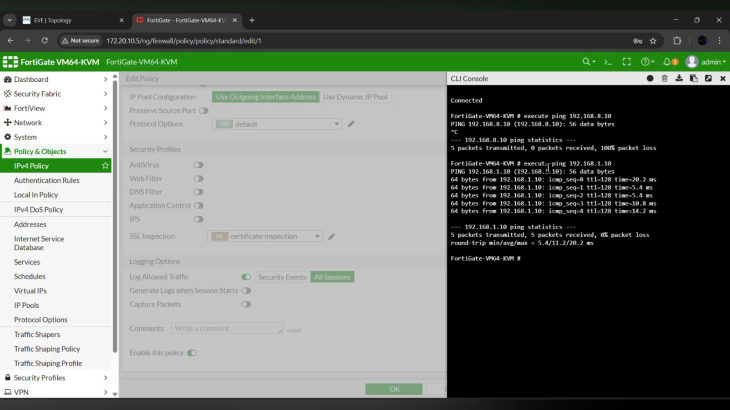
Task: Click OK to save policy
Action: 394,389
